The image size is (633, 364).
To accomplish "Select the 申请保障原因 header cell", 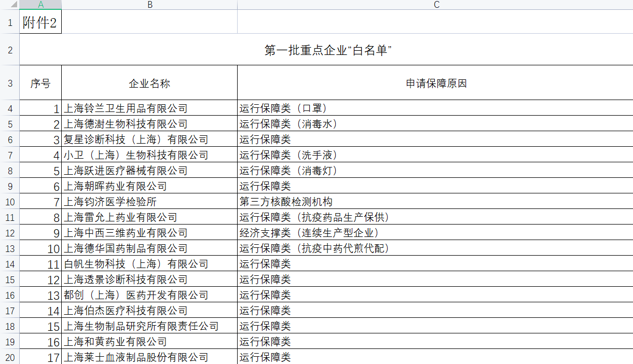I will [x=435, y=83].
